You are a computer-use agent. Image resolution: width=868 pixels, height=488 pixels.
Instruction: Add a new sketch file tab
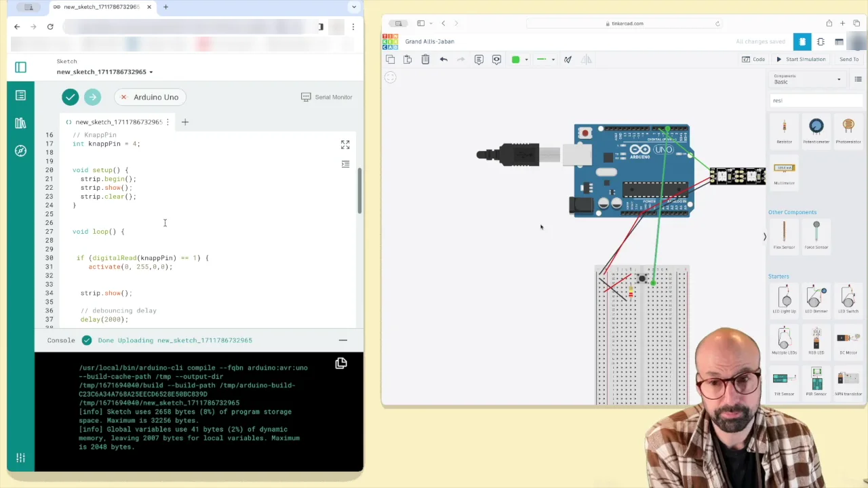pos(185,122)
